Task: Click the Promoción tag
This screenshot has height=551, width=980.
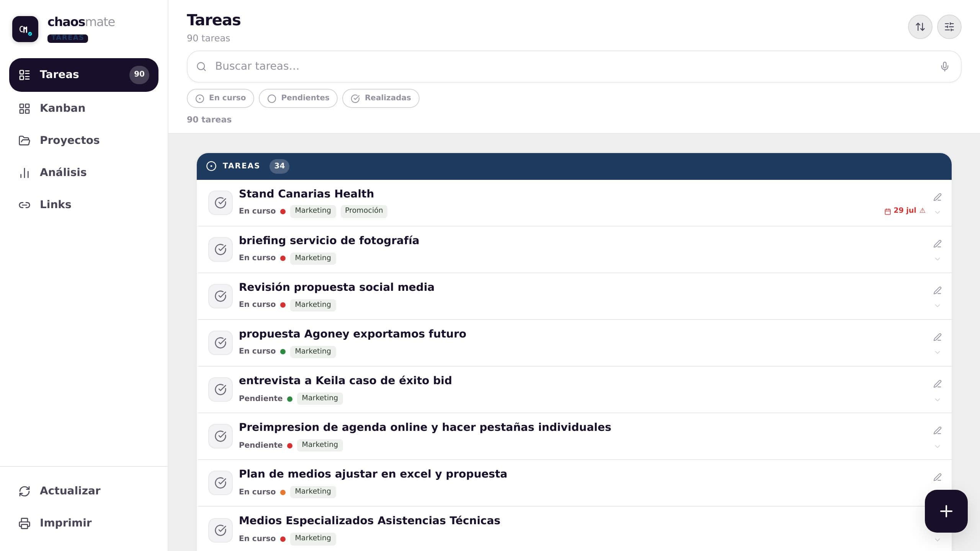Action: pyautogui.click(x=364, y=211)
